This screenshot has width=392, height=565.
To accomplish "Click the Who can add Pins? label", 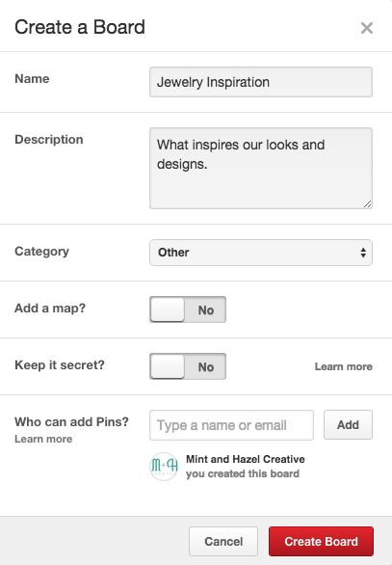I will pos(71,422).
